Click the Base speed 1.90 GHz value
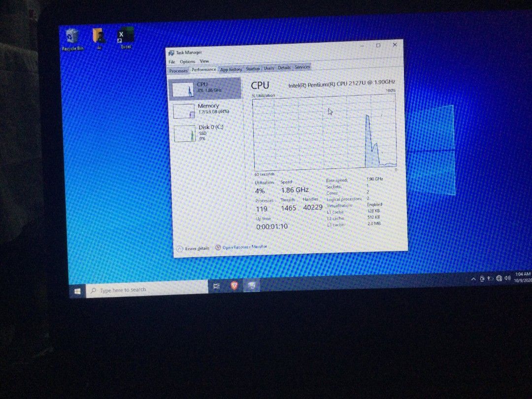The image size is (532, 399). (374, 179)
